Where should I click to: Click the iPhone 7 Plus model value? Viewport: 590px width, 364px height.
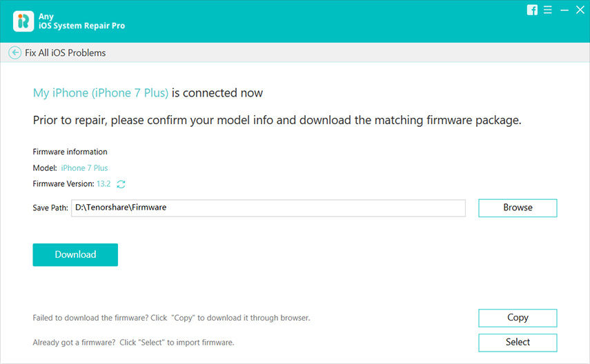click(84, 168)
